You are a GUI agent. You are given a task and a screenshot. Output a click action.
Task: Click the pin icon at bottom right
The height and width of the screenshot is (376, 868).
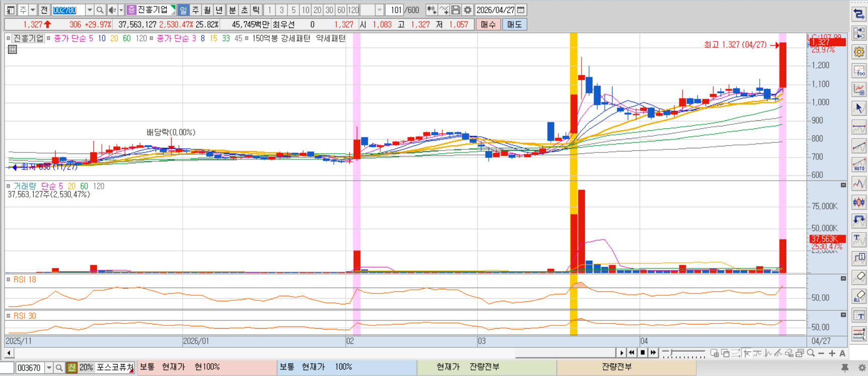(x=845, y=368)
